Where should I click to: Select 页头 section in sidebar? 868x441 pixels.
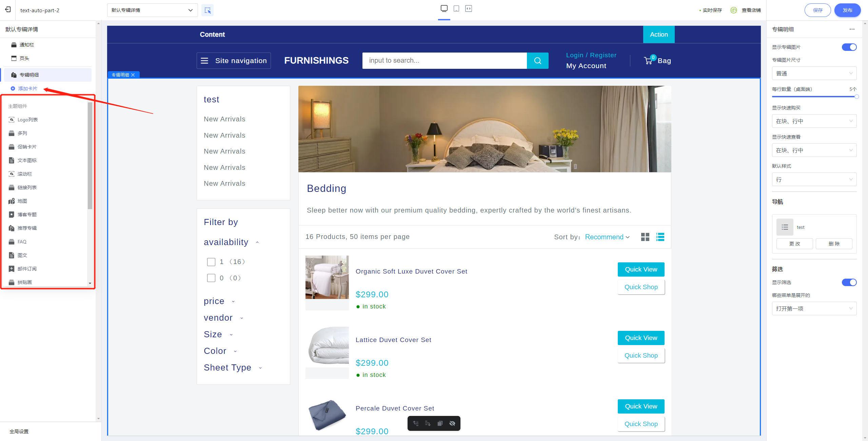[24, 58]
